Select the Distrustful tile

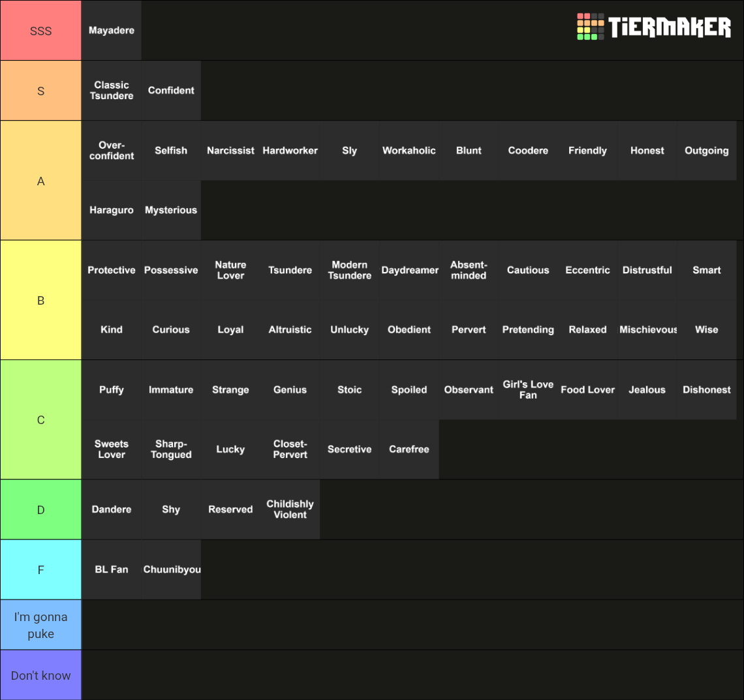tap(647, 270)
